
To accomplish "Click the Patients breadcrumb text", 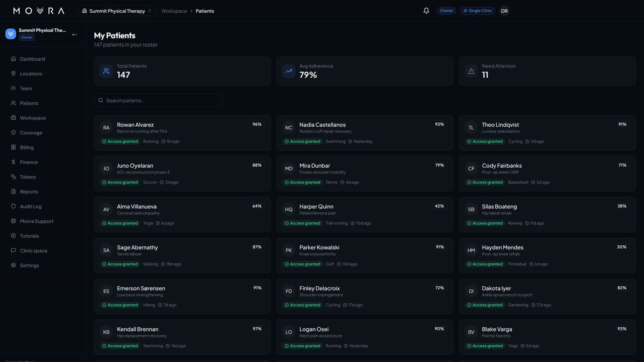I will [205, 11].
